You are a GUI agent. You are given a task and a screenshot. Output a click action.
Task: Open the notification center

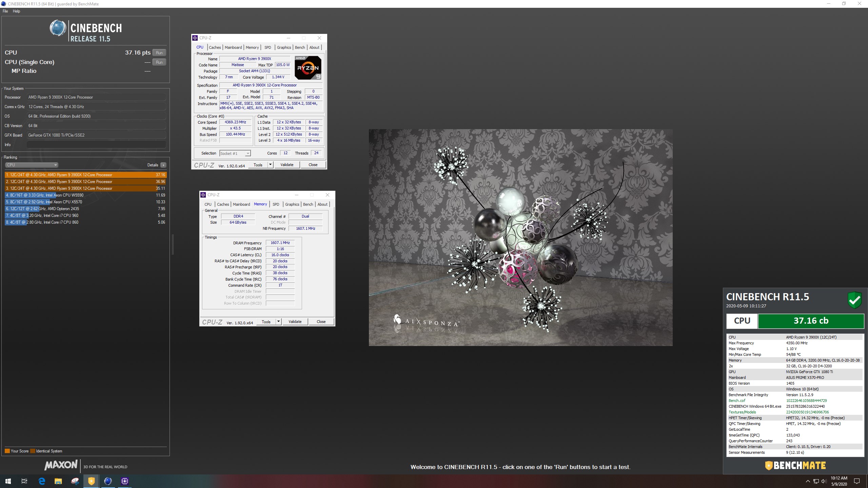[857, 481]
